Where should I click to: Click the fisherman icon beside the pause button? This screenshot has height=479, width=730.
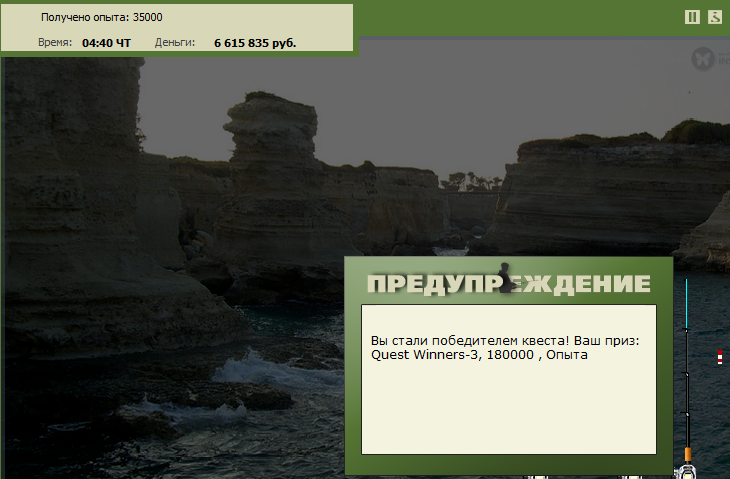(715, 17)
